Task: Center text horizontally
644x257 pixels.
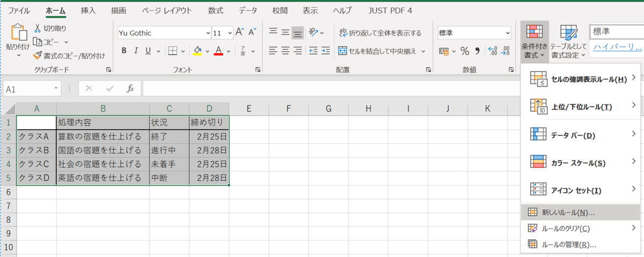Action: (x=286, y=51)
